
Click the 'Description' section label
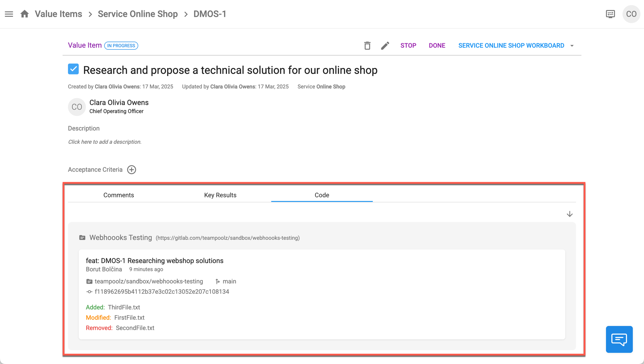[x=84, y=128]
